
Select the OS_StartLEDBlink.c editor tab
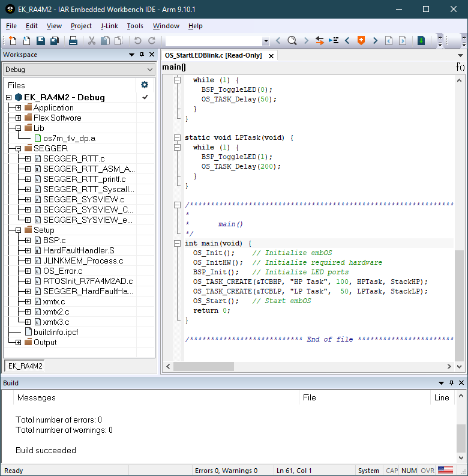(x=213, y=55)
